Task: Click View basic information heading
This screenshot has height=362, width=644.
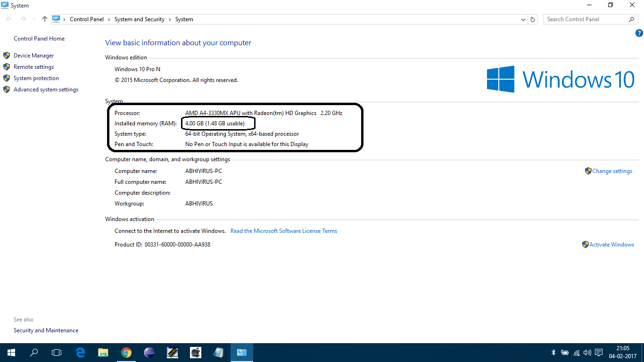Action: click(x=178, y=43)
